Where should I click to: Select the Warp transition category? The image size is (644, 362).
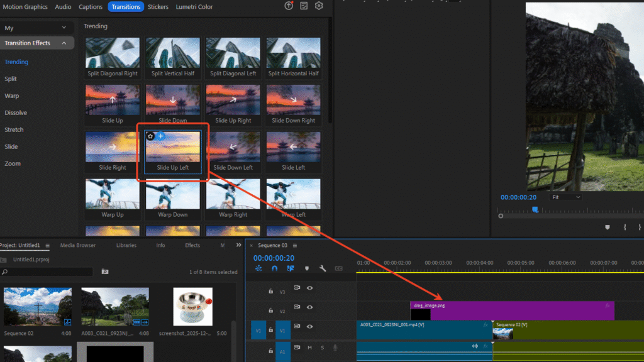coord(12,96)
